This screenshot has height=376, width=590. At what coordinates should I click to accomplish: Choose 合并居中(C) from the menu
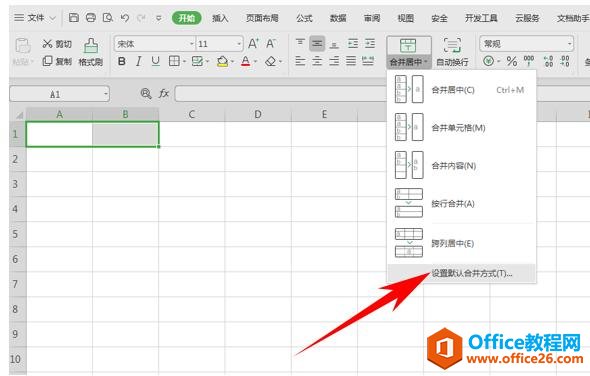tap(461, 90)
